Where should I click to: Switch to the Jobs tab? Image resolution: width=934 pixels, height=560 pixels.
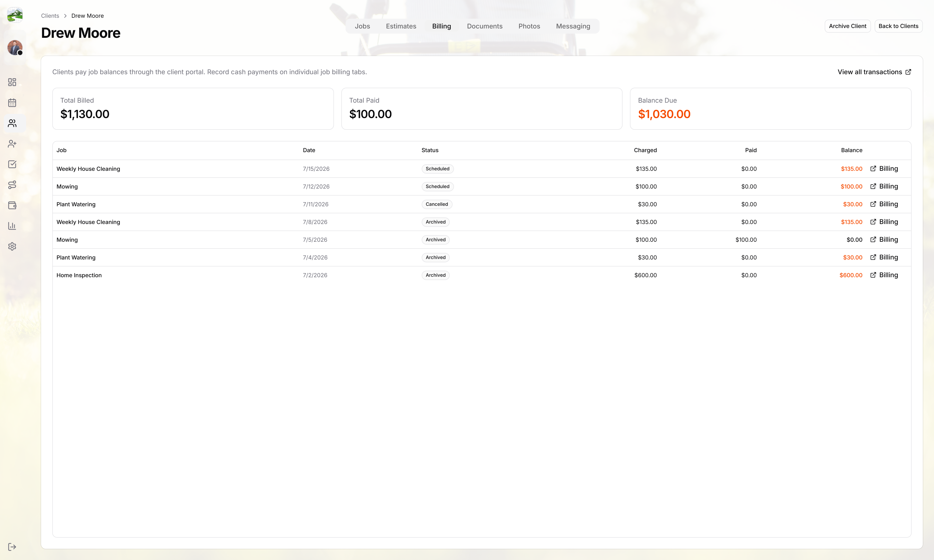[x=362, y=26]
